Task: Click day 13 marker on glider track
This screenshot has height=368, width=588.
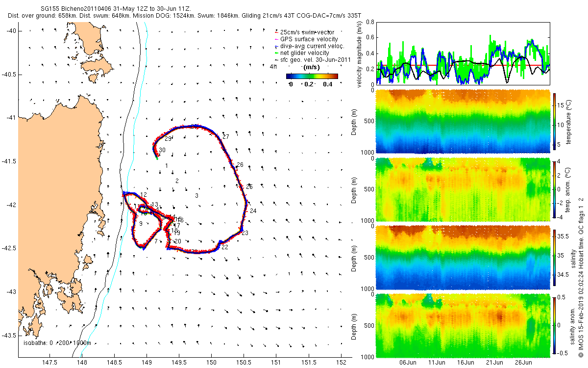Action: [x=154, y=205]
